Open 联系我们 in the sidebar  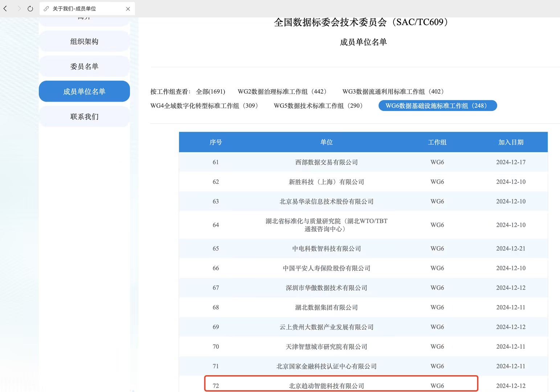pyautogui.click(x=84, y=117)
